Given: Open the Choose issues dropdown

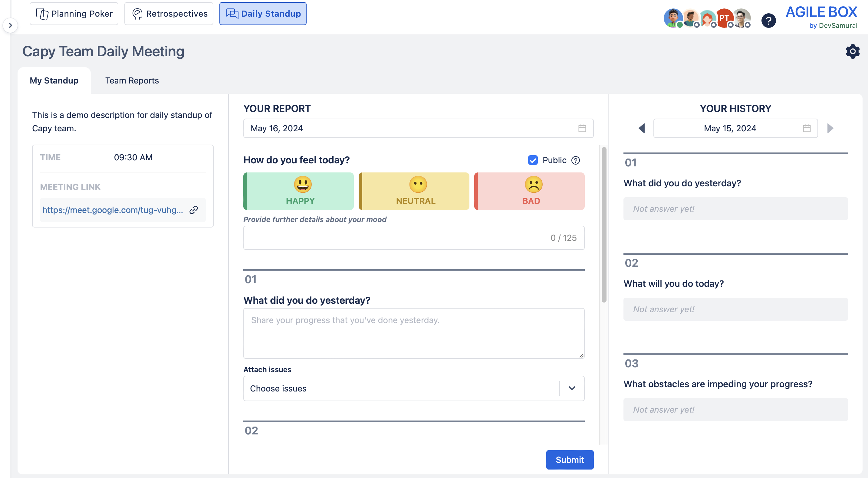Looking at the screenshot, I should (414, 388).
